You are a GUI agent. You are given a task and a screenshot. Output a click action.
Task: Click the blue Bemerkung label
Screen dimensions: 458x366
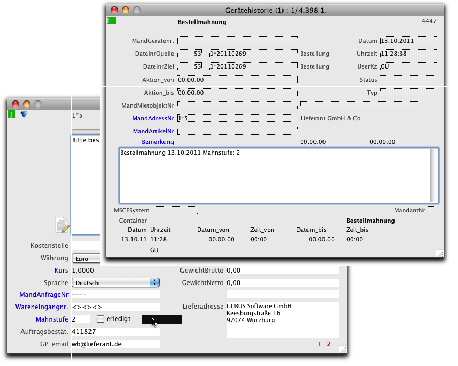158,142
